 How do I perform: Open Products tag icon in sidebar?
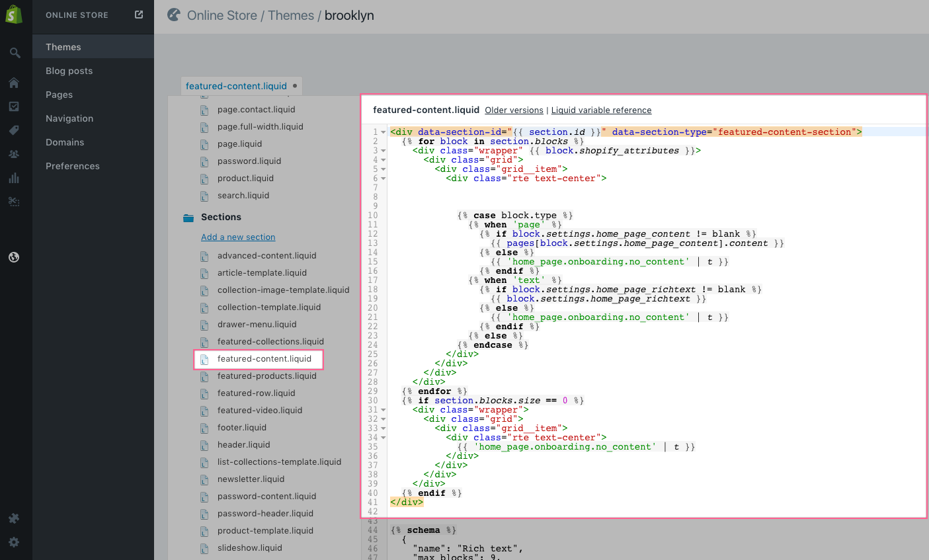[14, 130]
